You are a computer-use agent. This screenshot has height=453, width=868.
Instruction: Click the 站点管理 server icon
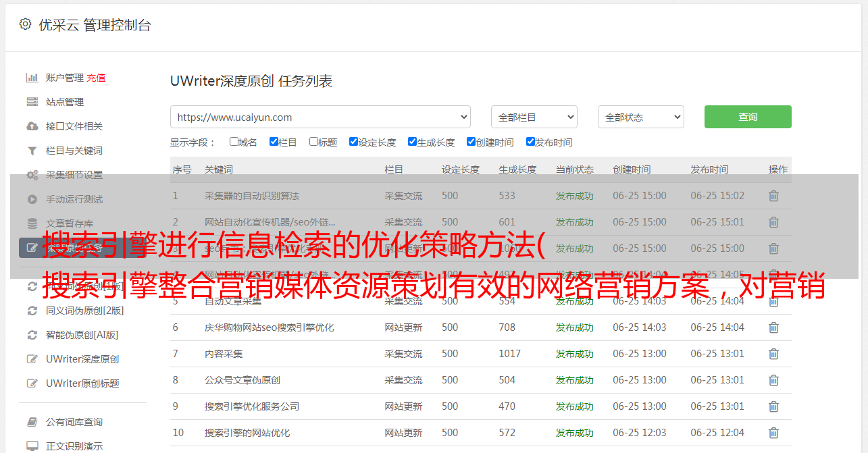pos(32,102)
